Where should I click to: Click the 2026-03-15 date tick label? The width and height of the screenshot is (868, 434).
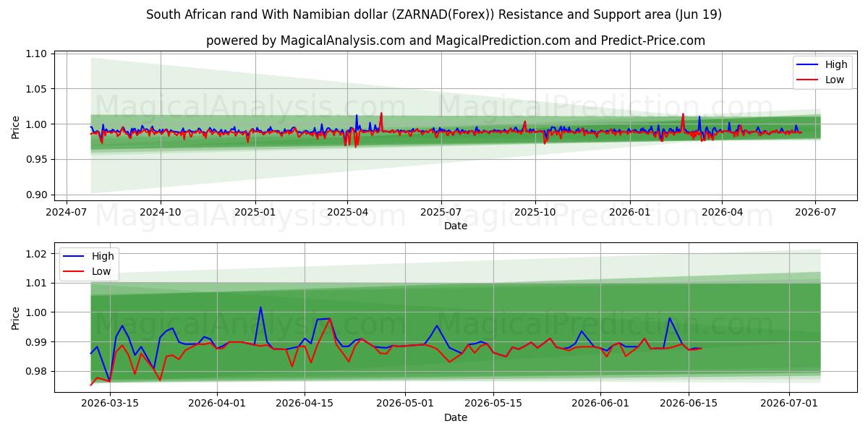[x=109, y=404]
